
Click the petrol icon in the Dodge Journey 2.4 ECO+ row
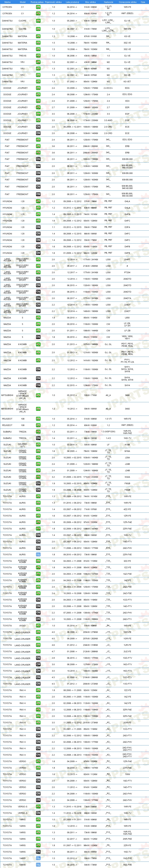(x=38, y=88)
